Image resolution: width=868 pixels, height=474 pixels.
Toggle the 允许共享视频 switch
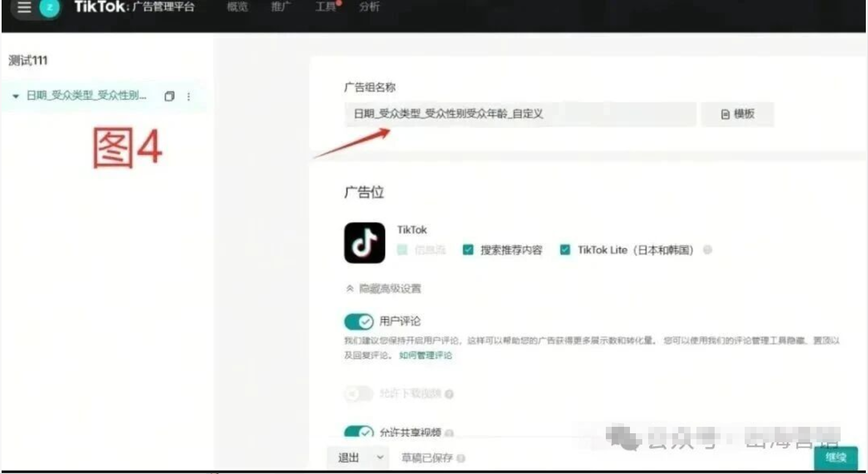(359, 432)
